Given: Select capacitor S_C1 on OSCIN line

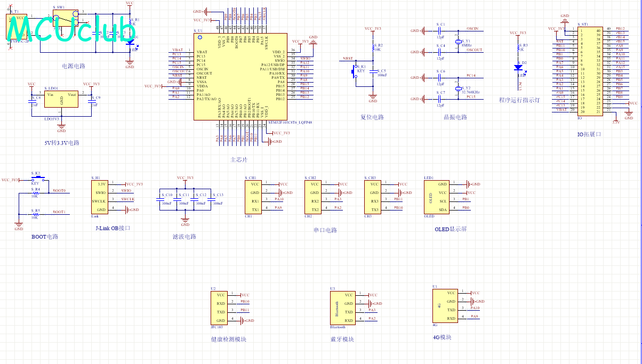Looking at the screenshot, I should tap(440, 31).
